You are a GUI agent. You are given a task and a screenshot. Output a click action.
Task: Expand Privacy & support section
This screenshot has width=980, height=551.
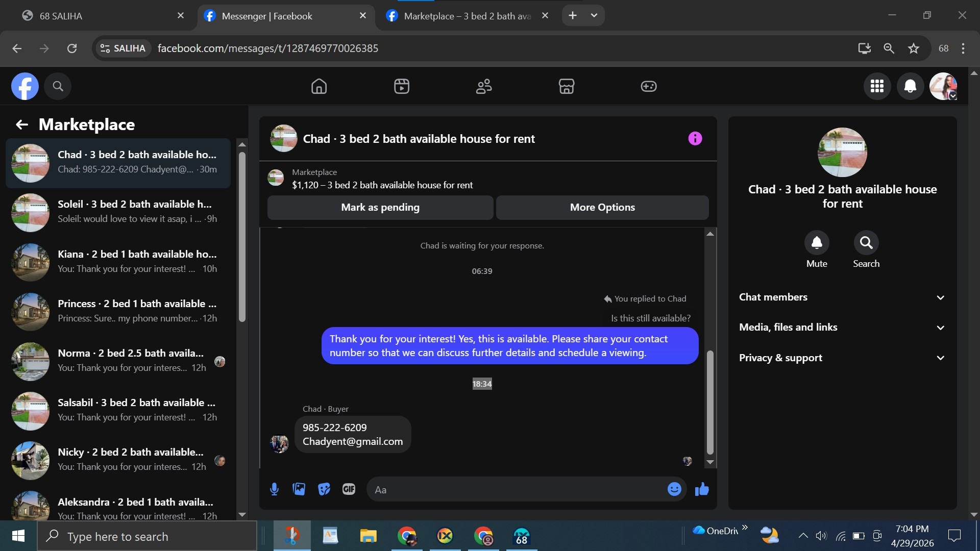[842, 358]
